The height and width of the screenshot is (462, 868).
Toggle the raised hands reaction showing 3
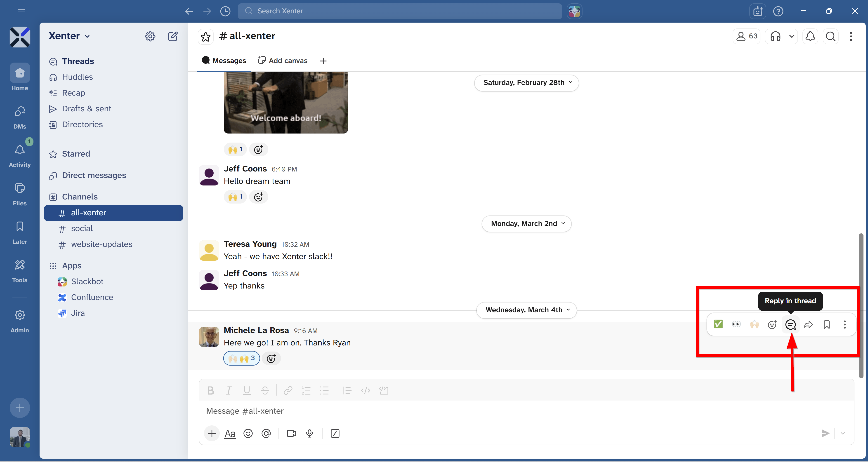241,358
